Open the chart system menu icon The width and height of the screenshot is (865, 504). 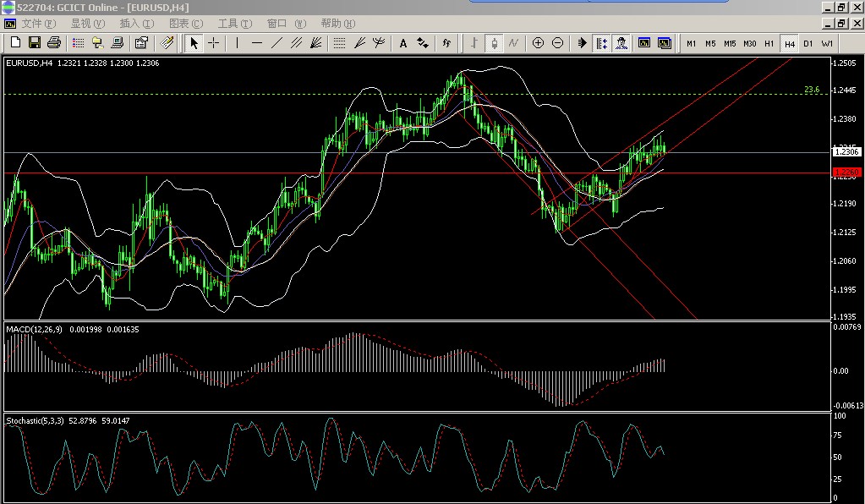coord(10,23)
